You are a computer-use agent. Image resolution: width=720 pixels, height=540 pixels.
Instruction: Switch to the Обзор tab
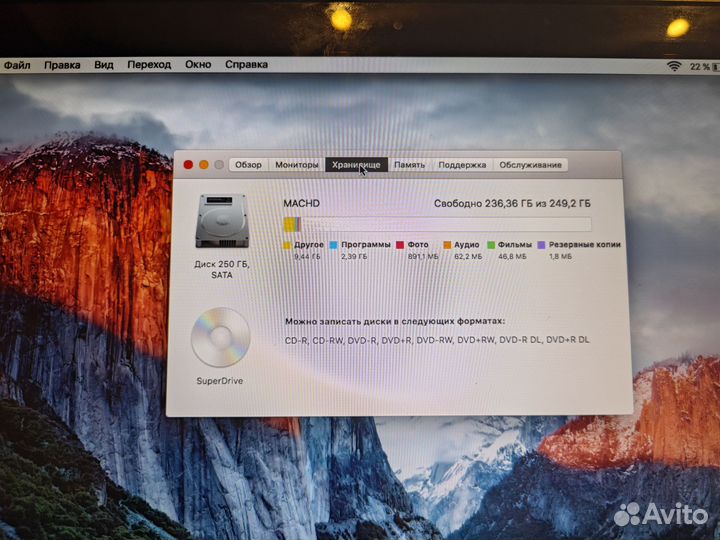pyautogui.click(x=248, y=165)
